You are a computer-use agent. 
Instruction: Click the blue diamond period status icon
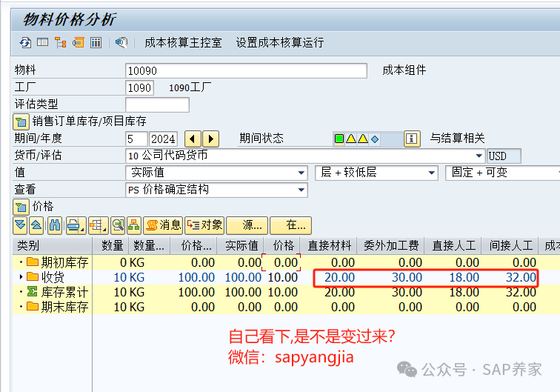(x=375, y=139)
